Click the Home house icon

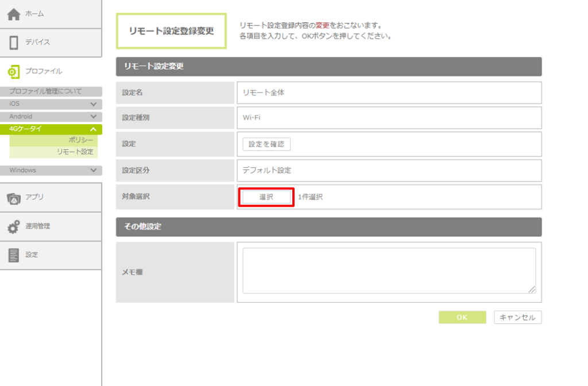click(x=14, y=14)
